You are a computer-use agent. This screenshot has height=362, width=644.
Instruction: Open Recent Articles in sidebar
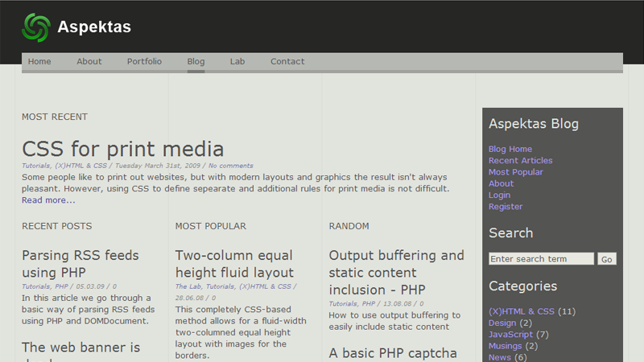tap(520, 160)
